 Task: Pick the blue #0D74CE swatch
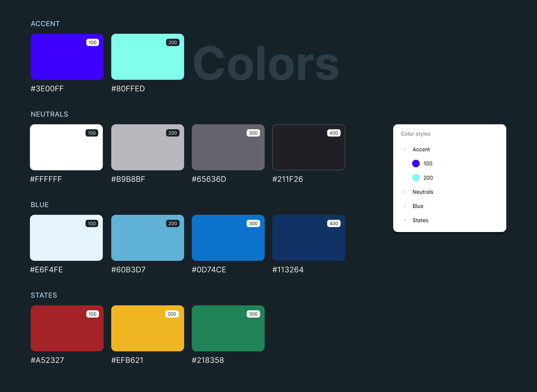tap(228, 238)
